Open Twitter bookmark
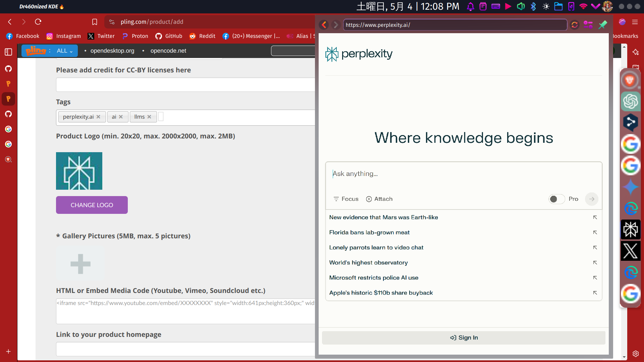This screenshot has height=362, width=644. point(101,36)
